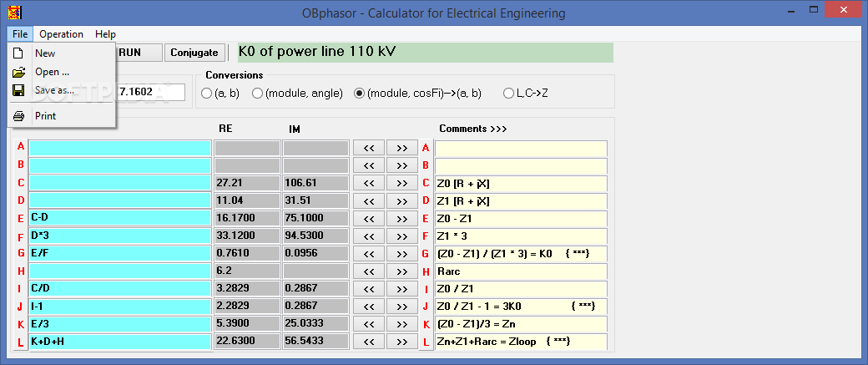Click the RE cell showing 0.7610
This screenshot has height=365, width=868.
point(247,254)
